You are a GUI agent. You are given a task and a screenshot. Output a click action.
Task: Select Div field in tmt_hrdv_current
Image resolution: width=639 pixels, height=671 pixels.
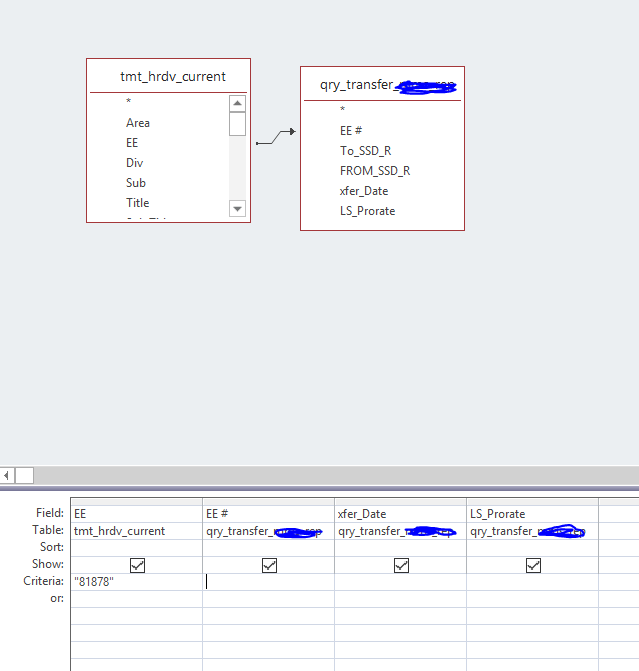[134, 163]
